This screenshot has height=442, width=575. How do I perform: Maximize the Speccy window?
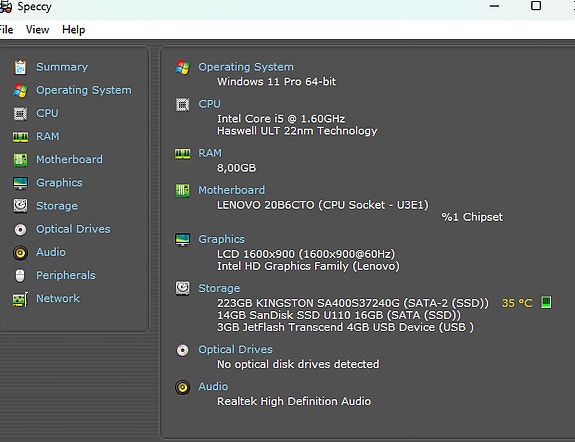[536, 6]
